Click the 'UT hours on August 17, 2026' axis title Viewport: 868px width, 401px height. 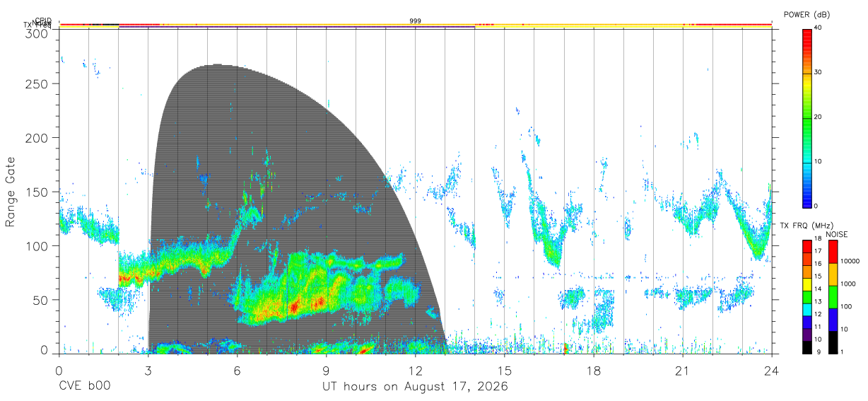pyautogui.click(x=415, y=387)
